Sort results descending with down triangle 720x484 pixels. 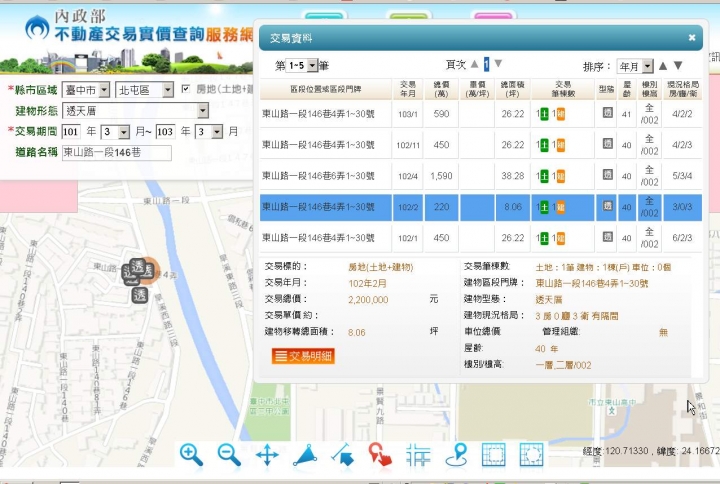pyautogui.click(x=678, y=66)
